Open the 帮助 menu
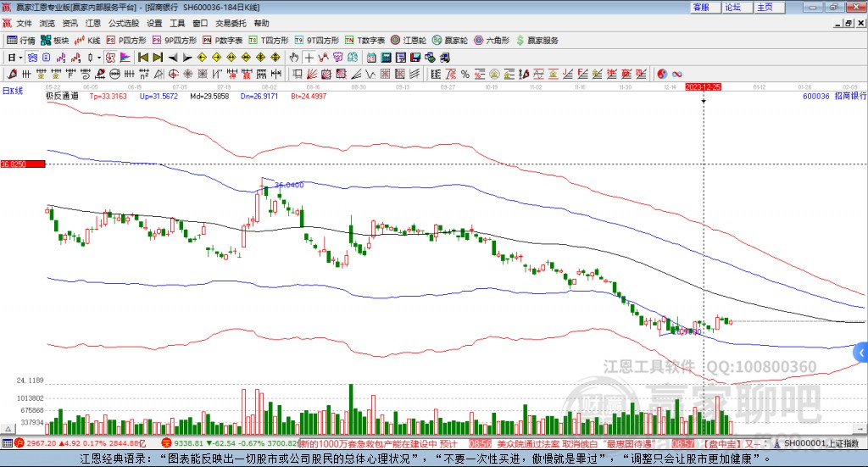Image resolution: width=868 pixels, height=467 pixels. click(x=261, y=23)
